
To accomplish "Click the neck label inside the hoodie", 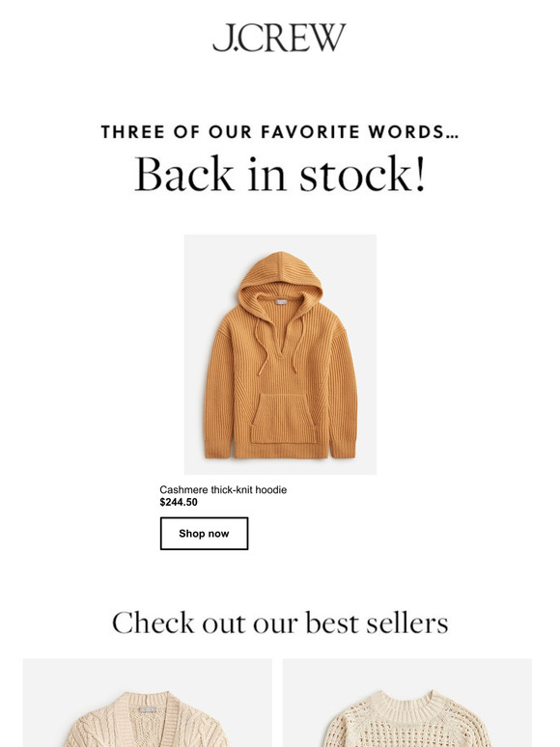I will click(282, 301).
